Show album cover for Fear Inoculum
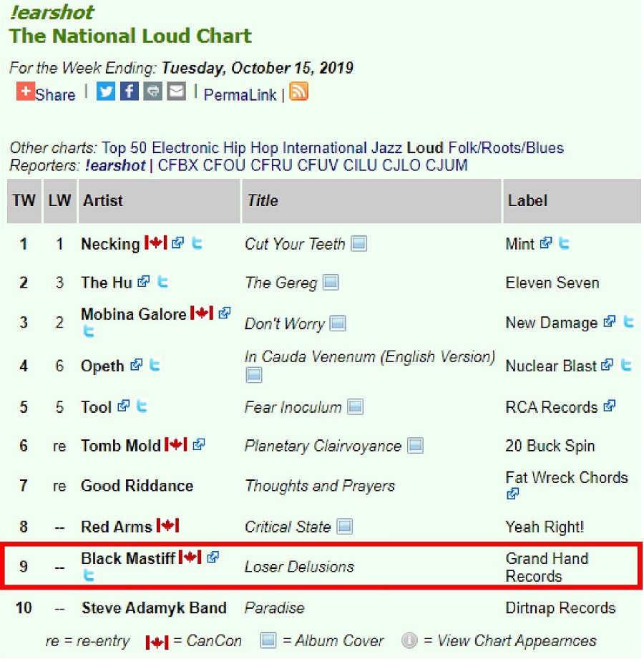 click(x=355, y=407)
